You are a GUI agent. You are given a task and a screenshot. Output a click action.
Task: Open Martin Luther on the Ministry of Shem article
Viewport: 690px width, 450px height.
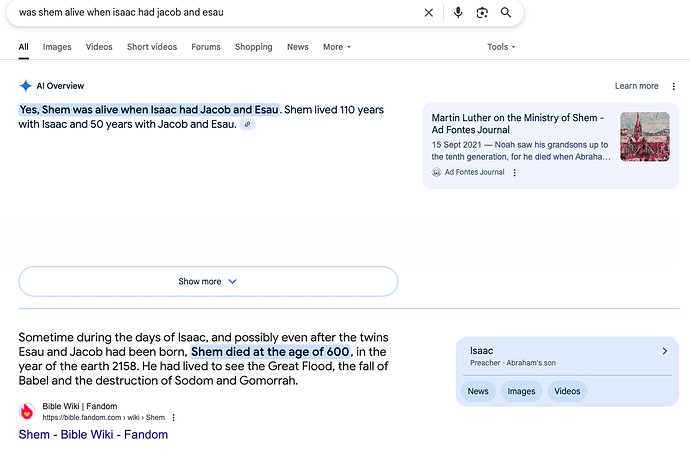point(518,124)
